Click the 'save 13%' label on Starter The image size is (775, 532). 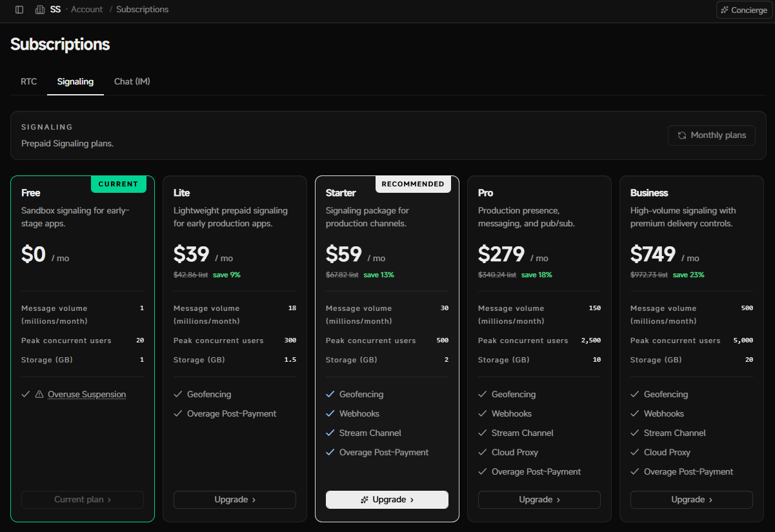pos(379,275)
